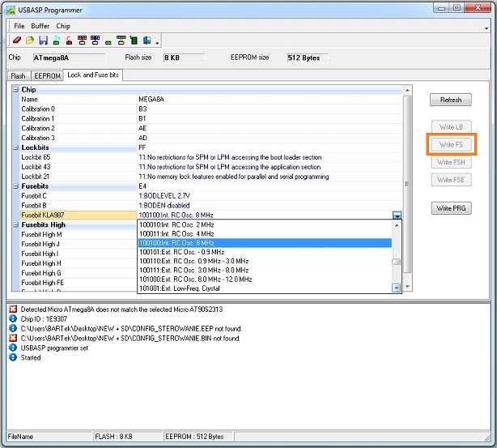Click the red-arrow write buffer to chip icon
The image size is (497, 448).
tap(82, 40)
